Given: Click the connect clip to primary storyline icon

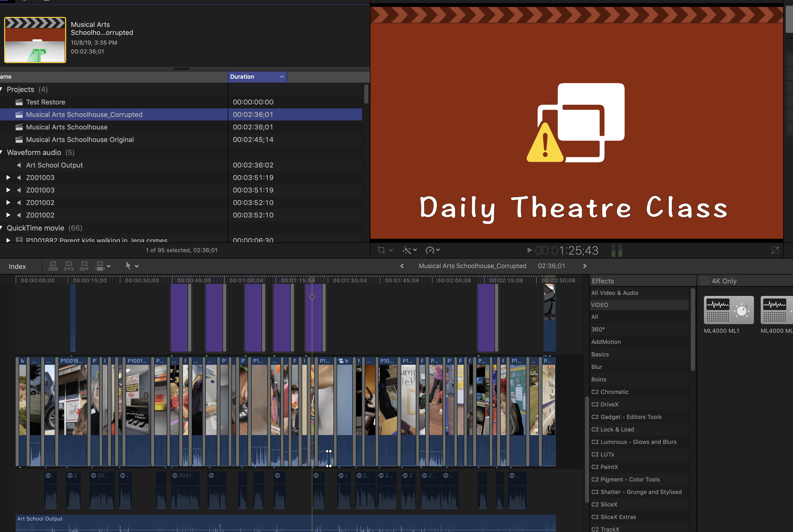Looking at the screenshot, I should [53, 266].
